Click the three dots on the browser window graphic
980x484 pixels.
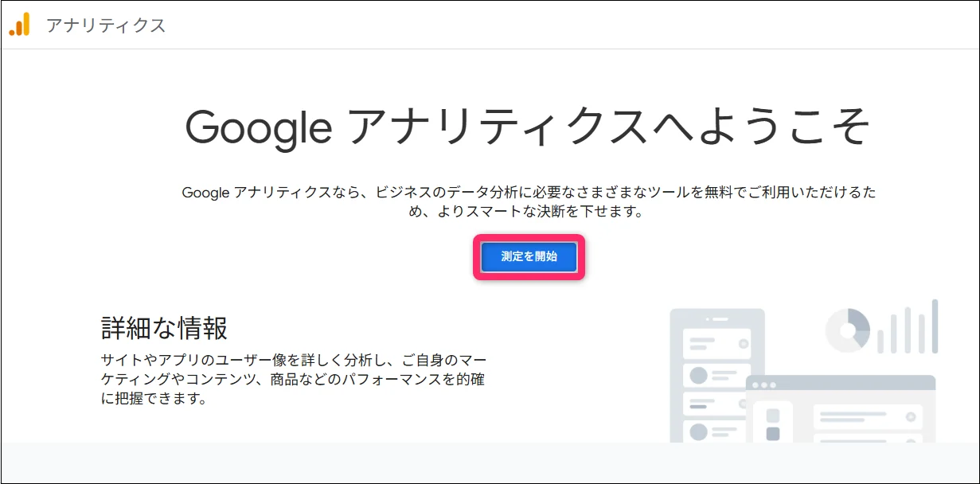pos(763,385)
